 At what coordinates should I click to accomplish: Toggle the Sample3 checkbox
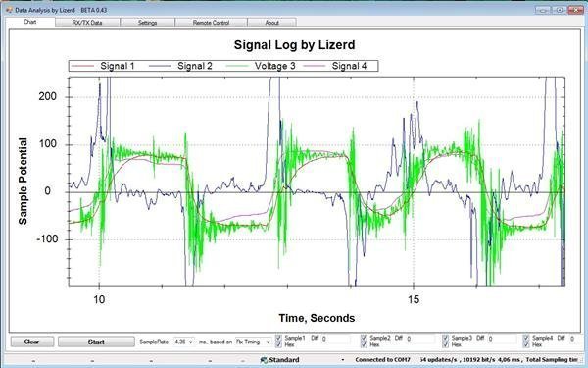446,338
